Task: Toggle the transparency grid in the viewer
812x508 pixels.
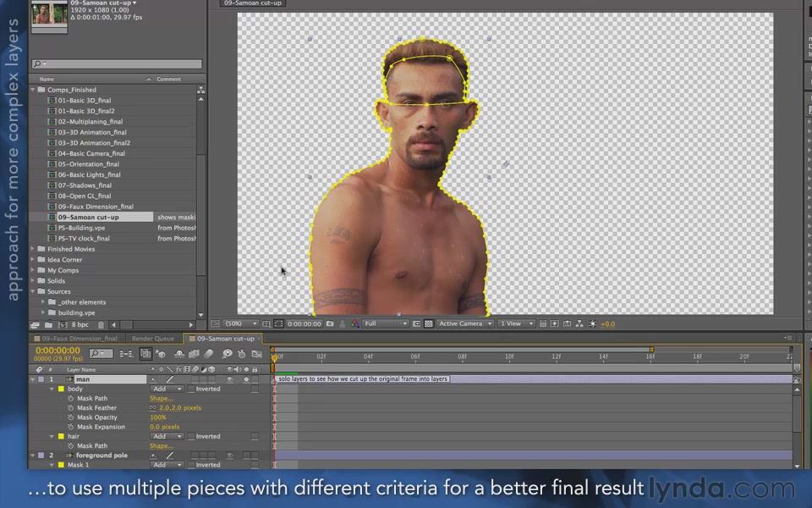Action: point(429,324)
